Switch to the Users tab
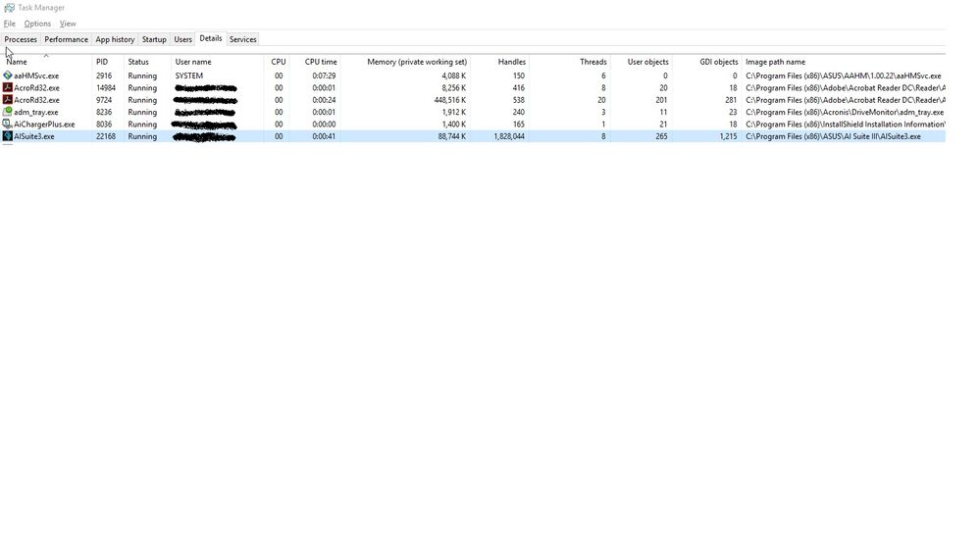 [182, 39]
